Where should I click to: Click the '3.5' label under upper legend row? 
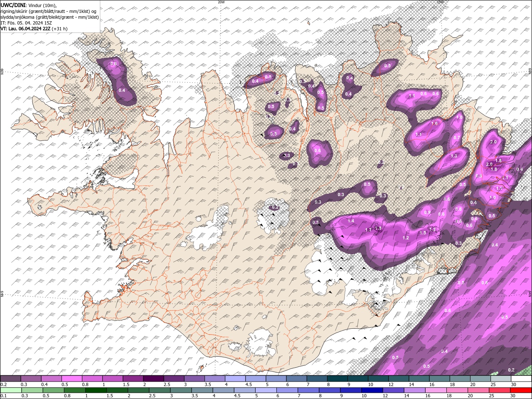click(x=207, y=384)
